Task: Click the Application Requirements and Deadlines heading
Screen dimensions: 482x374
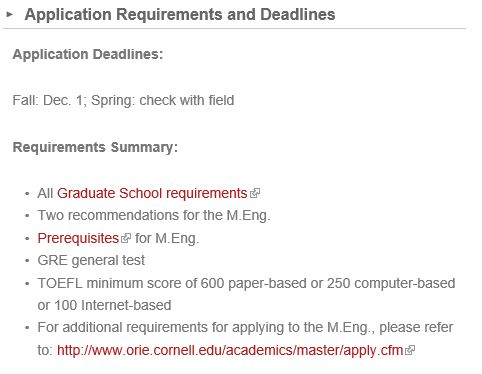Action: coord(180,15)
